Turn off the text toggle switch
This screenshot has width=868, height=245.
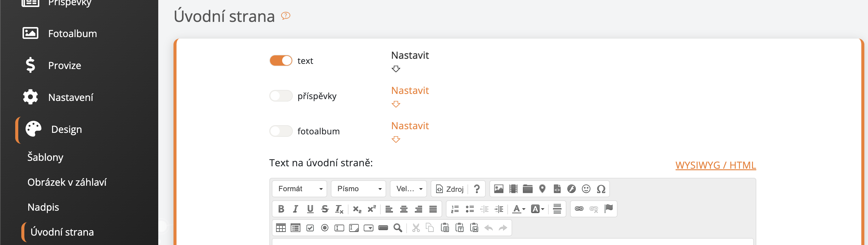coord(281,60)
